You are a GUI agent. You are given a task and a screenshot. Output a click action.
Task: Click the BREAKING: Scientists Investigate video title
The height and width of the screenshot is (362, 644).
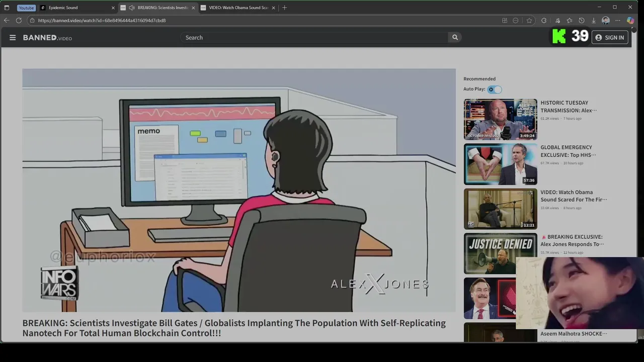point(234,328)
